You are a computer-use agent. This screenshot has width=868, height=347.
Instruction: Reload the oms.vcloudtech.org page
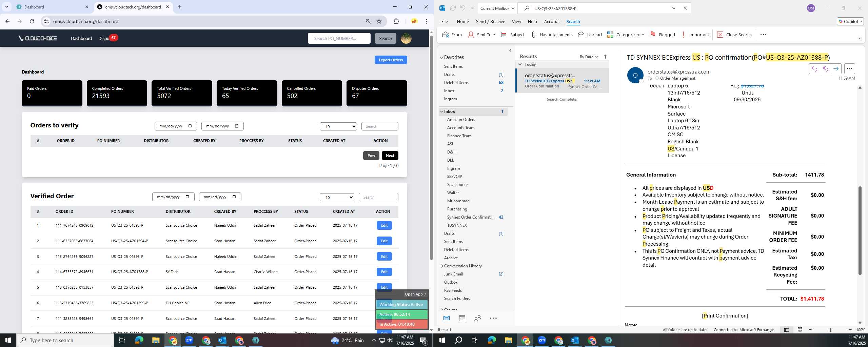(x=32, y=21)
